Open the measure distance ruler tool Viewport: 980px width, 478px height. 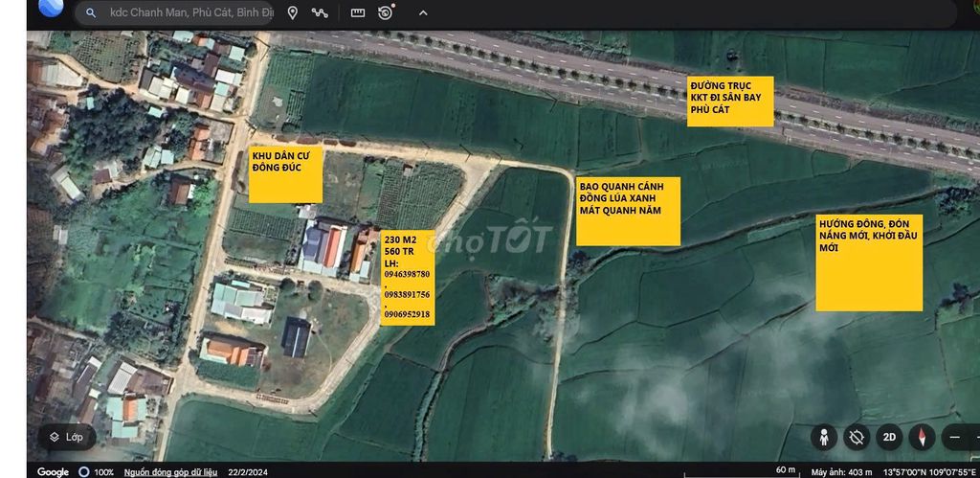tap(358, 13)
